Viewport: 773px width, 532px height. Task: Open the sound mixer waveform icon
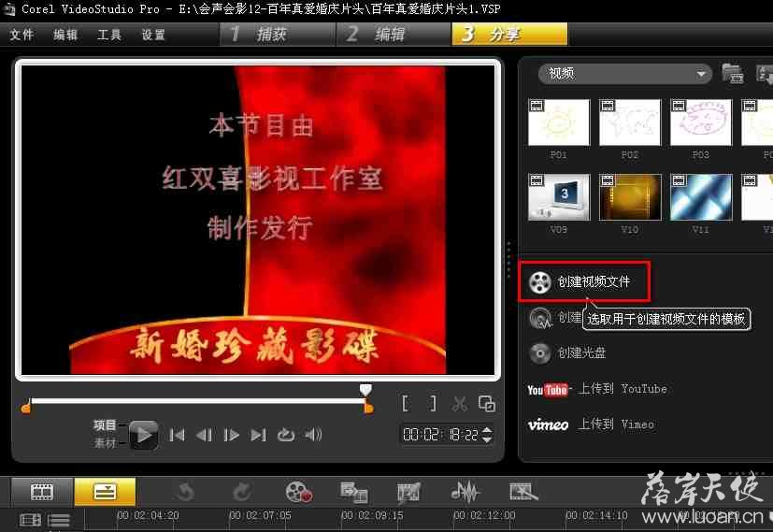coord(465,491)
